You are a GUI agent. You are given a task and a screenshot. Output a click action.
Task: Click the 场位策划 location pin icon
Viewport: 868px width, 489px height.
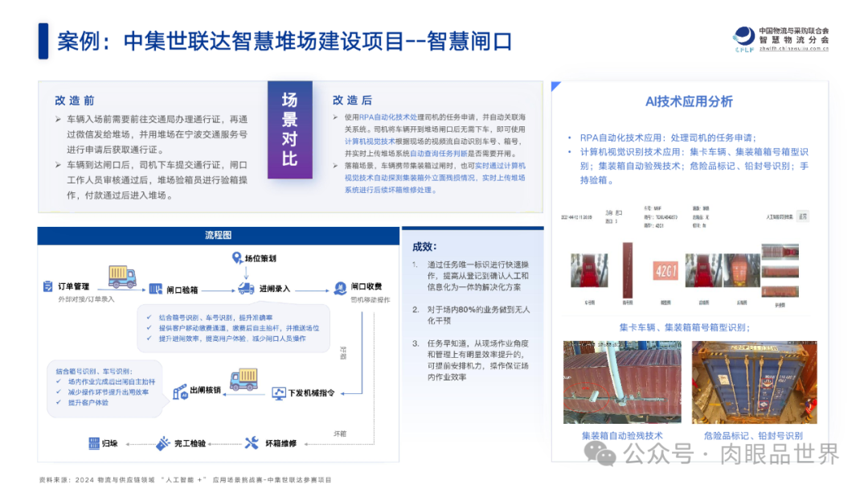coord(237,258)
